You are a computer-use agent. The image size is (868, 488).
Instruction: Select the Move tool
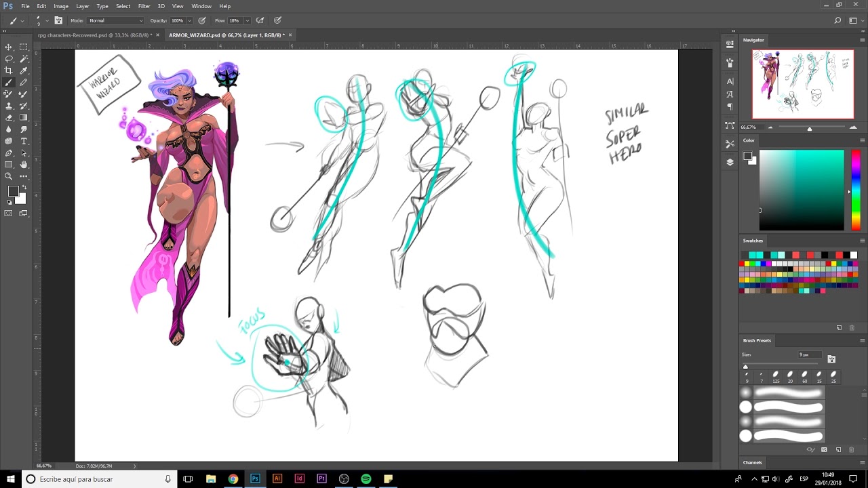pos(9,47)
